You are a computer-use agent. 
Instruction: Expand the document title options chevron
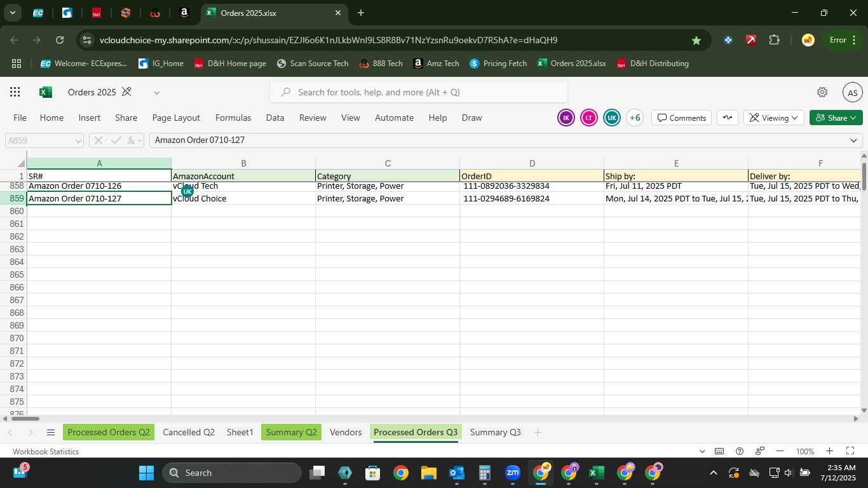coord(156,93)
